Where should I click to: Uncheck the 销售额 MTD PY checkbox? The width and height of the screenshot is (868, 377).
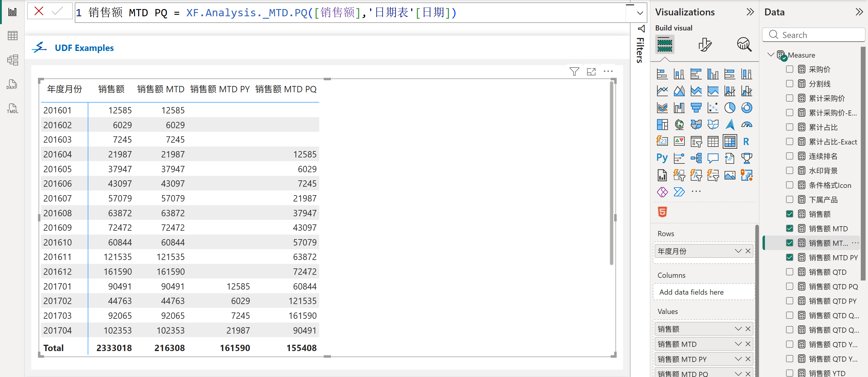790,257
